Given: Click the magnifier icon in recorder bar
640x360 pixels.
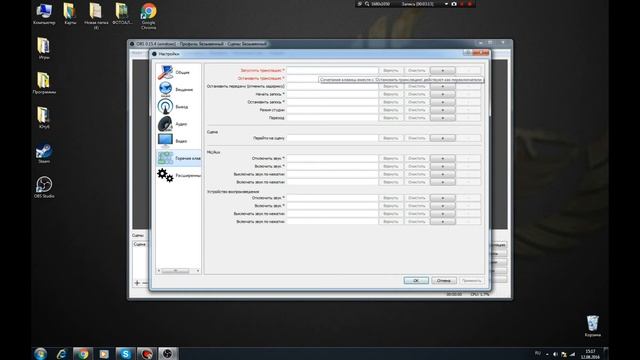Looking at the screenshot, I should [x=367, y=4].
